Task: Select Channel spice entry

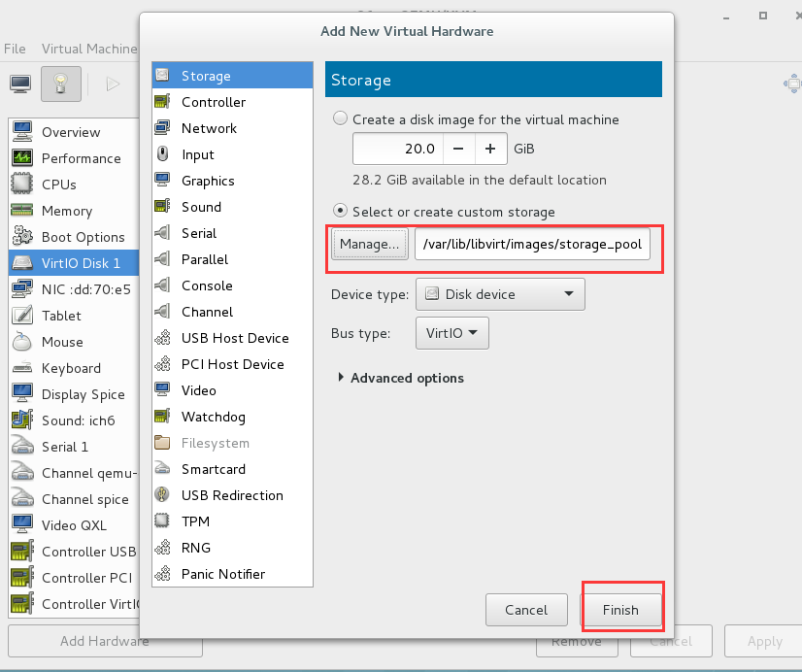Action: pyautogui.click(x=74, y=498)
